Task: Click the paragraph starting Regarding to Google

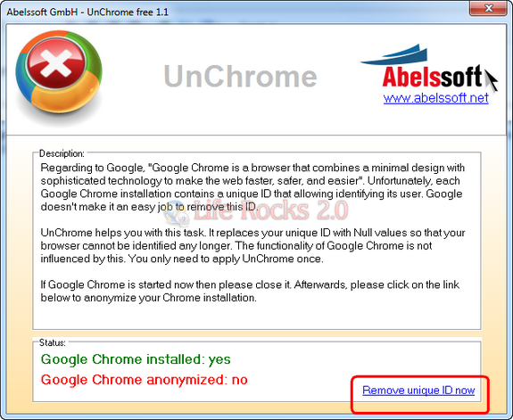Action: [x=252, y=187]
